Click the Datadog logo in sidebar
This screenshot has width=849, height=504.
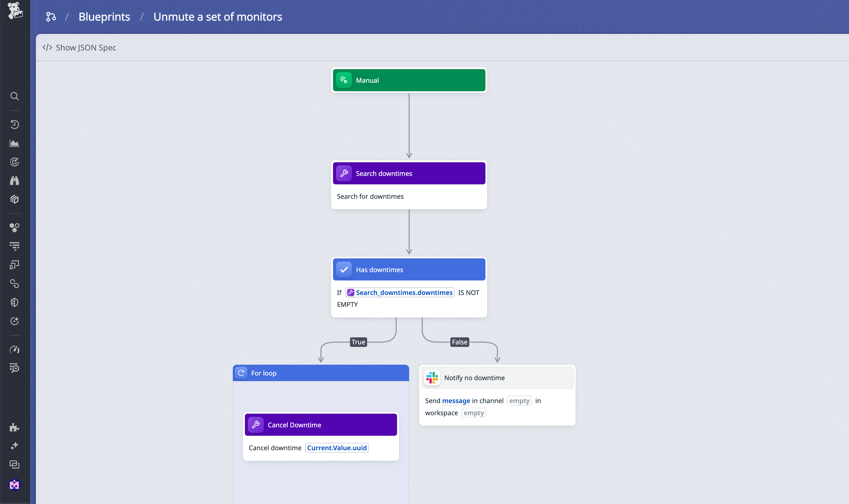pyautogui.click(x=15, y=11)
